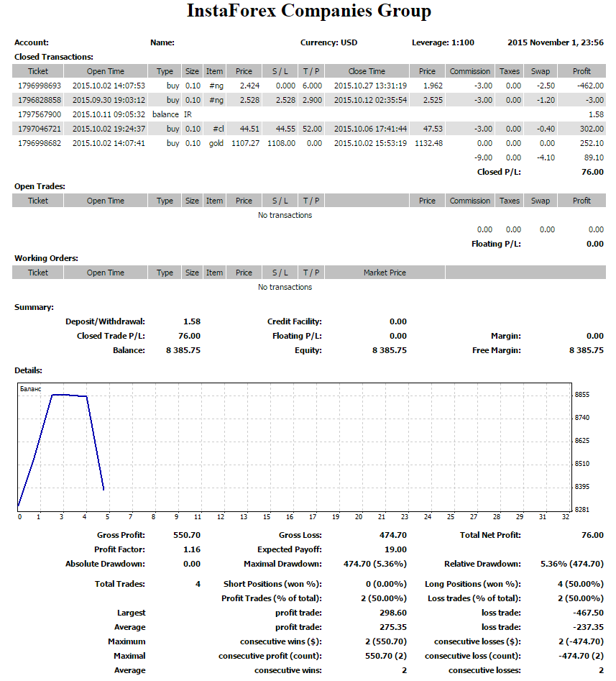Click the Currency: USD label
Viewport: 616px width, 681px height.
coord(328,42)
